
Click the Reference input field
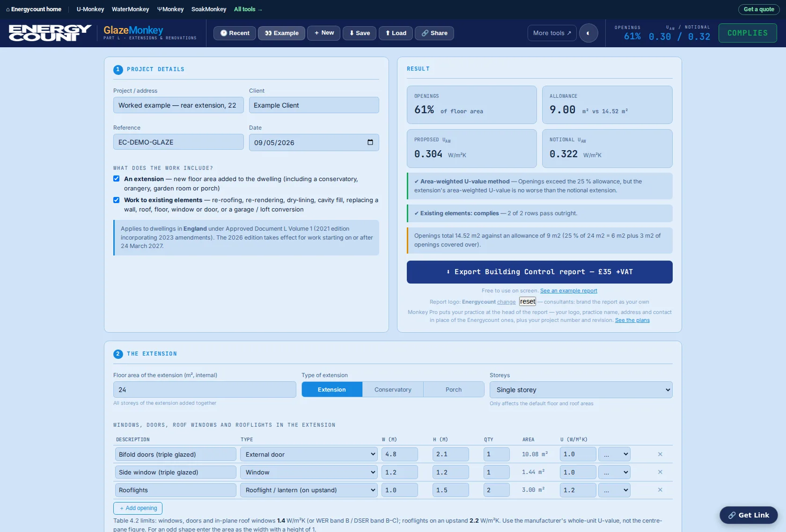coord(178,142)
